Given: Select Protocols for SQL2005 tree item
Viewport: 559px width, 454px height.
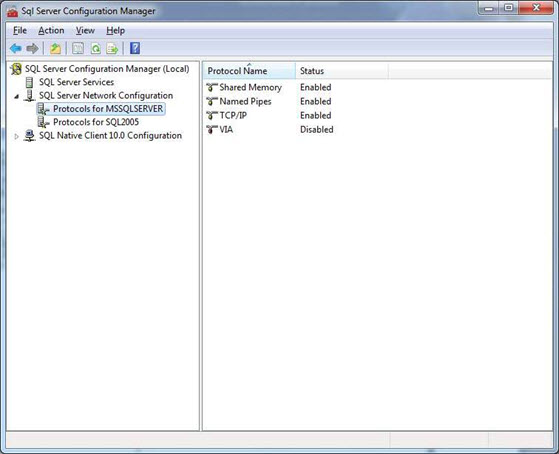Looking at the screenshot, I should (x=96, y=122).
